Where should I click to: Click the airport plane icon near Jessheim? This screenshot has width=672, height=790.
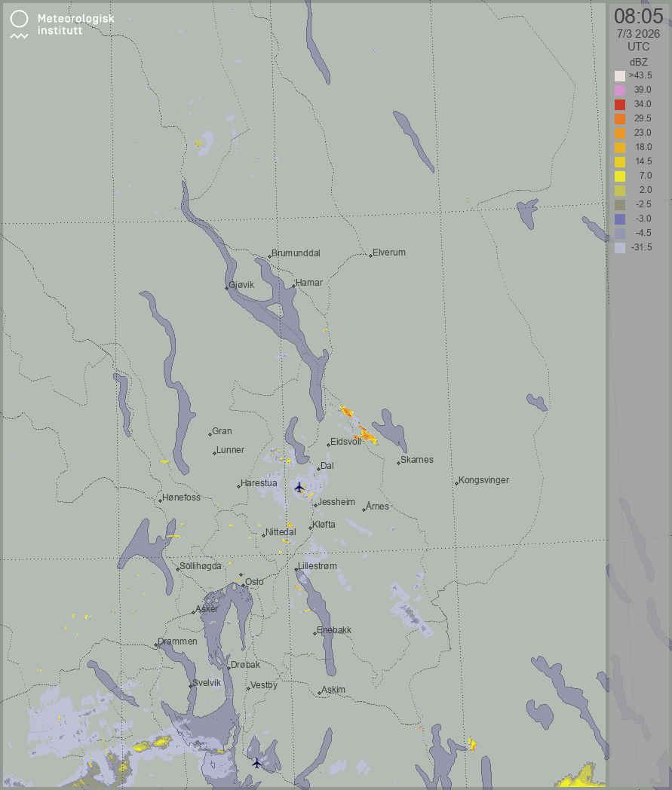click(x=299, y=487)
